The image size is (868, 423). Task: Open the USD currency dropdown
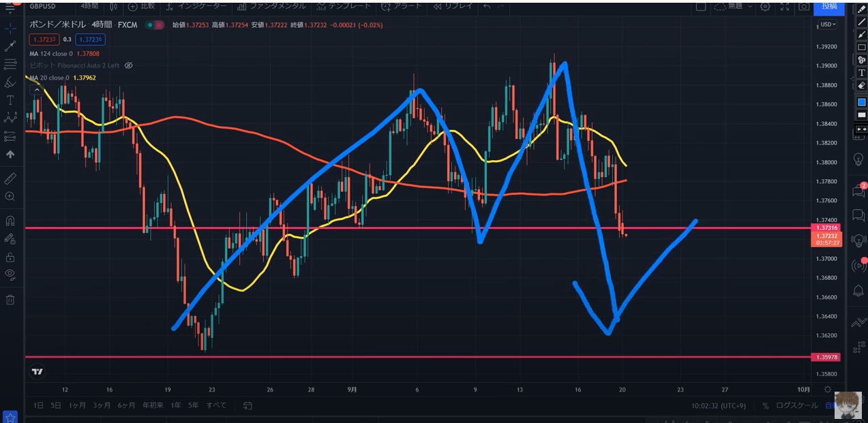828,25
